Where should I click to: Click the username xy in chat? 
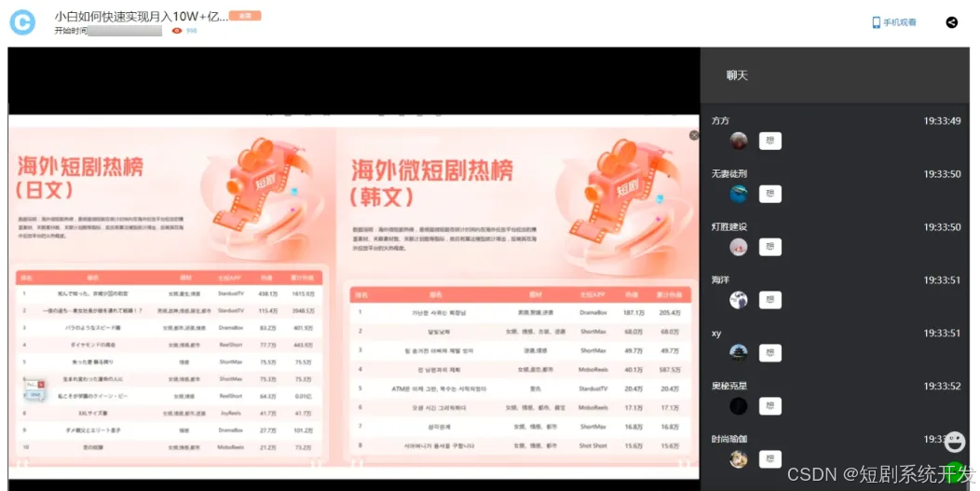click(x=716, y=334)
